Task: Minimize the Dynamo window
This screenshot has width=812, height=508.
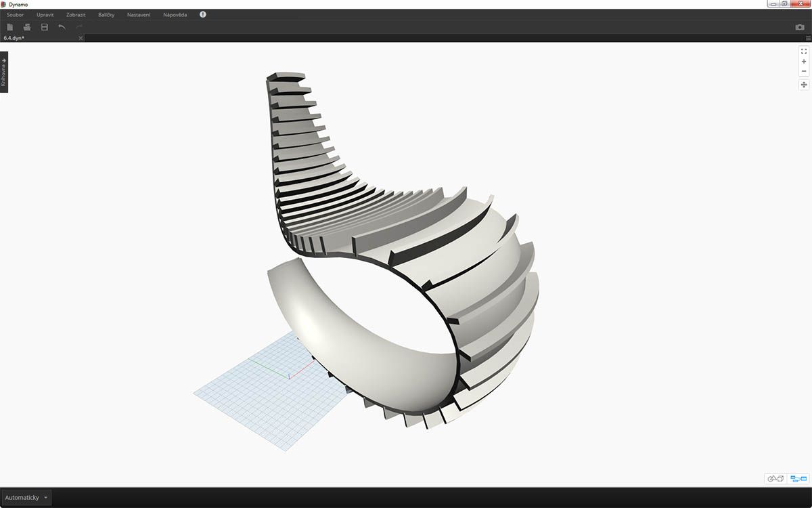Action: coord(773,3)
